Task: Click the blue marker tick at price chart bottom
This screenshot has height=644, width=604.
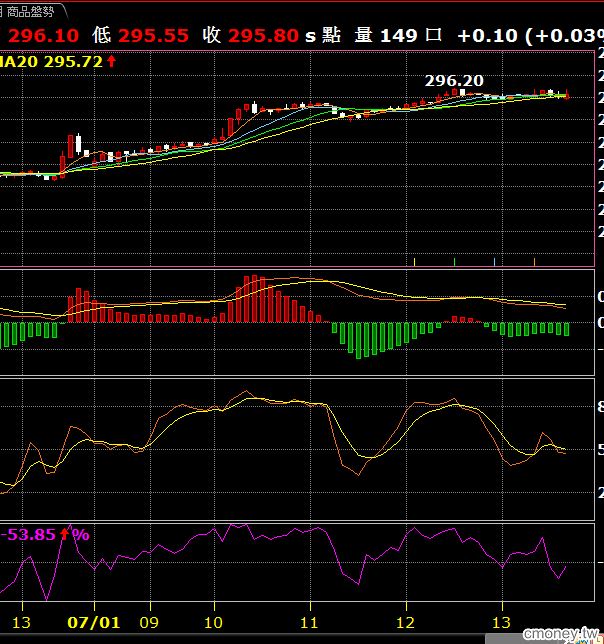Action: point(494,262)
